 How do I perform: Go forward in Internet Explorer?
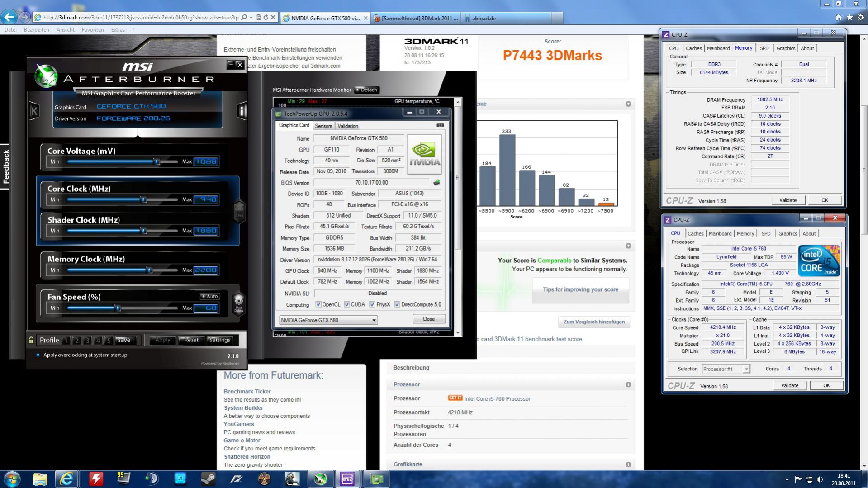[x=25, y=18]
